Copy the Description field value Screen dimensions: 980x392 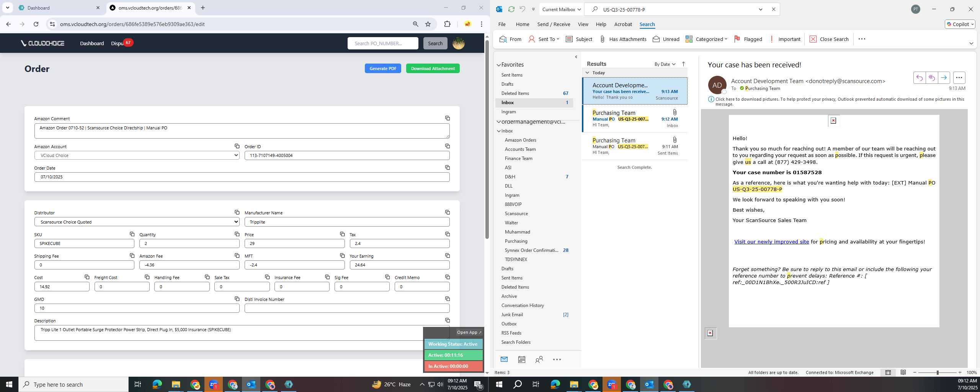[x=448, y=320]
